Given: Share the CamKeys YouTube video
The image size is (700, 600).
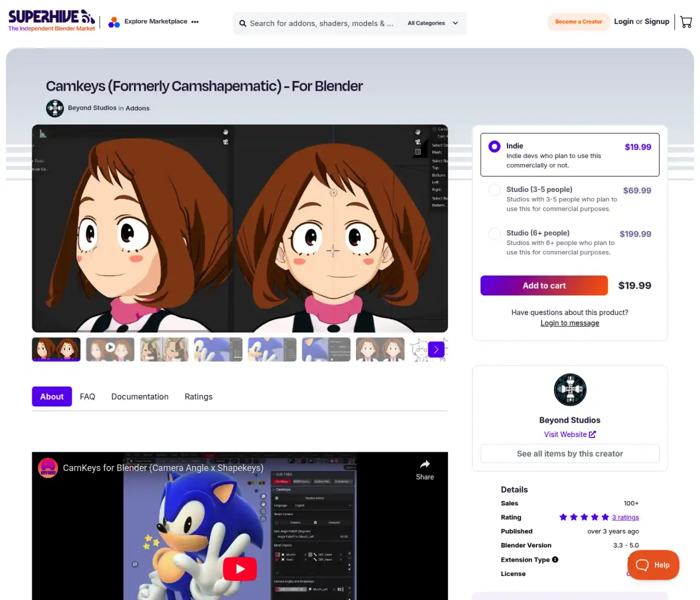Looking at the screenshot, I should pyautogui.click(x=424, y=470).
